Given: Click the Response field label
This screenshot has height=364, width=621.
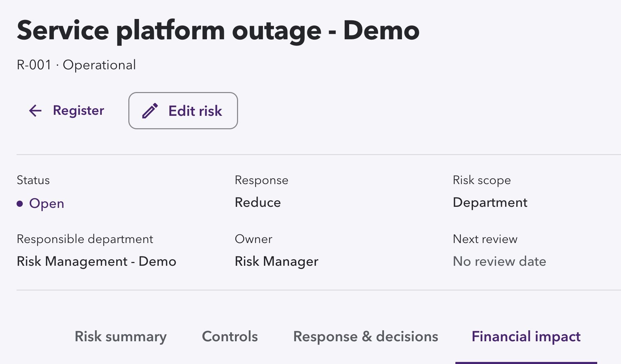Looking at the screenshot, I should click(x=262, y=180).
